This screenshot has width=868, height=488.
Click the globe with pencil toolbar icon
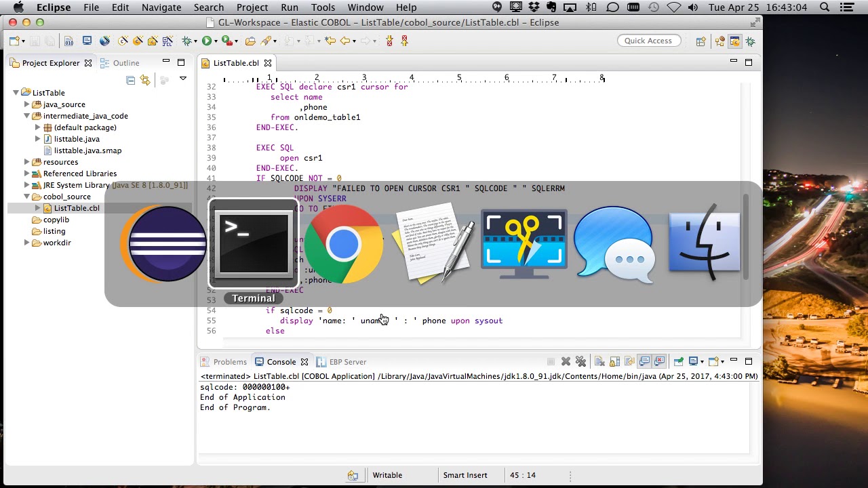coord(104,41)
